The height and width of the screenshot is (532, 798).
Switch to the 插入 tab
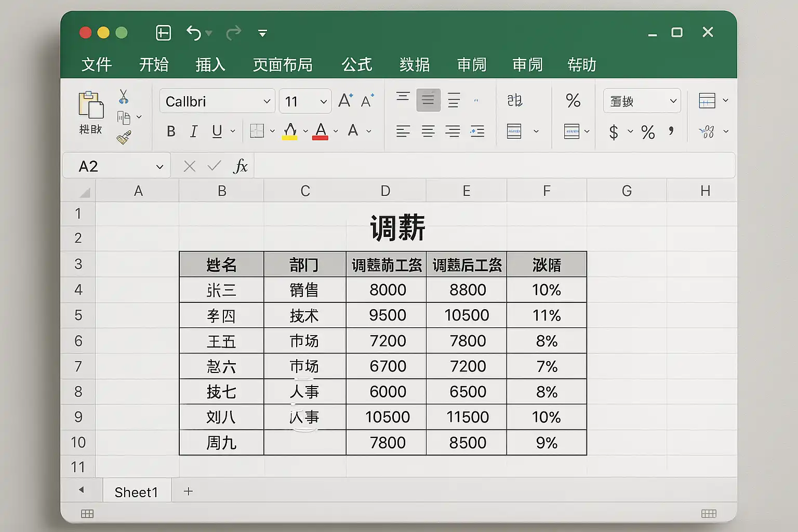pyautogui.click(x=210, y=64)
